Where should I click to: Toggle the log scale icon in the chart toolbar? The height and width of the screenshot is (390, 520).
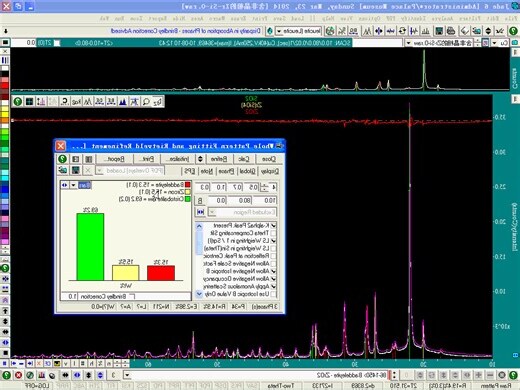[x=76, y=102]
